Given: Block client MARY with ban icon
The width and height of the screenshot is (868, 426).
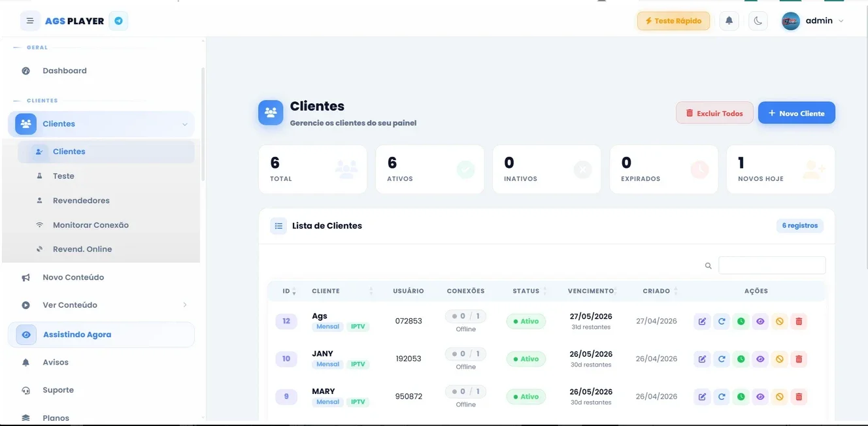Looking at the screenshot, I should (779, 397).
